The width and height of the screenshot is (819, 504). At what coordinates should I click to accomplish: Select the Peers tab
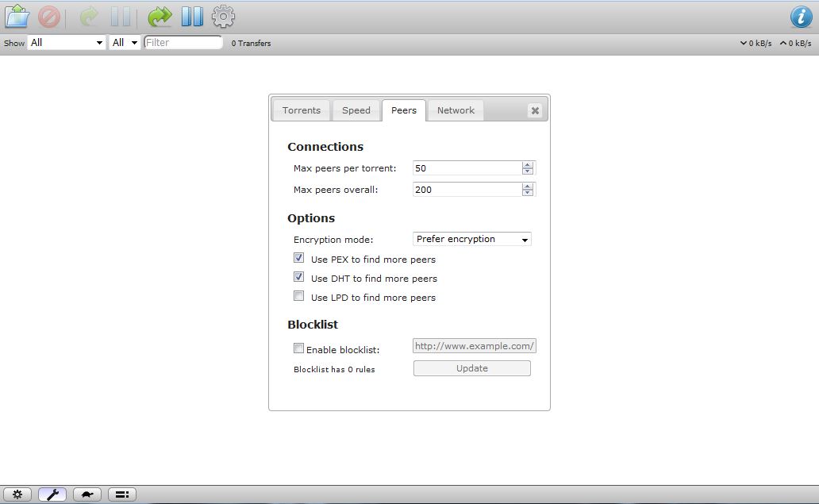(x=404, y=110)
